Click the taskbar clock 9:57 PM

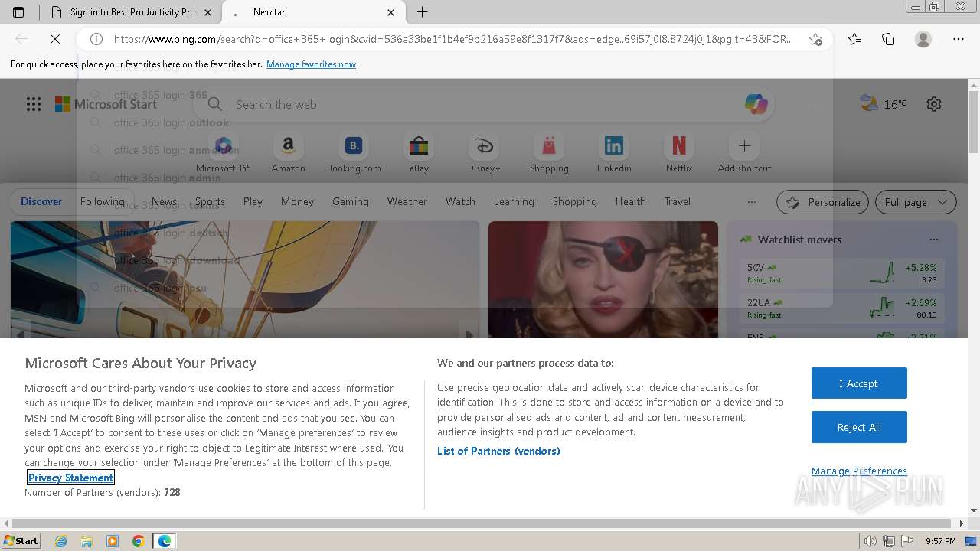940,541
